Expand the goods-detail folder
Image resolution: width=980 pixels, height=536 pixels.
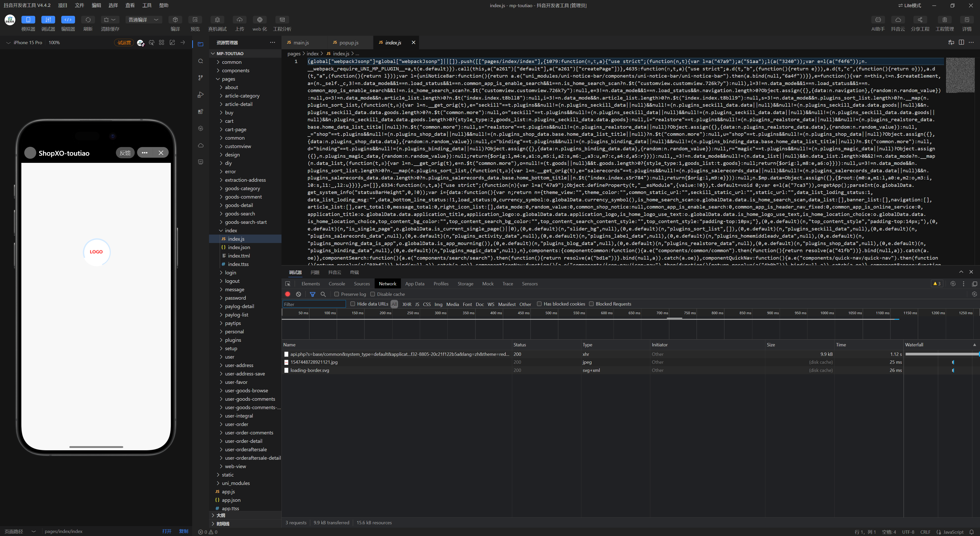tap(239, 205)
